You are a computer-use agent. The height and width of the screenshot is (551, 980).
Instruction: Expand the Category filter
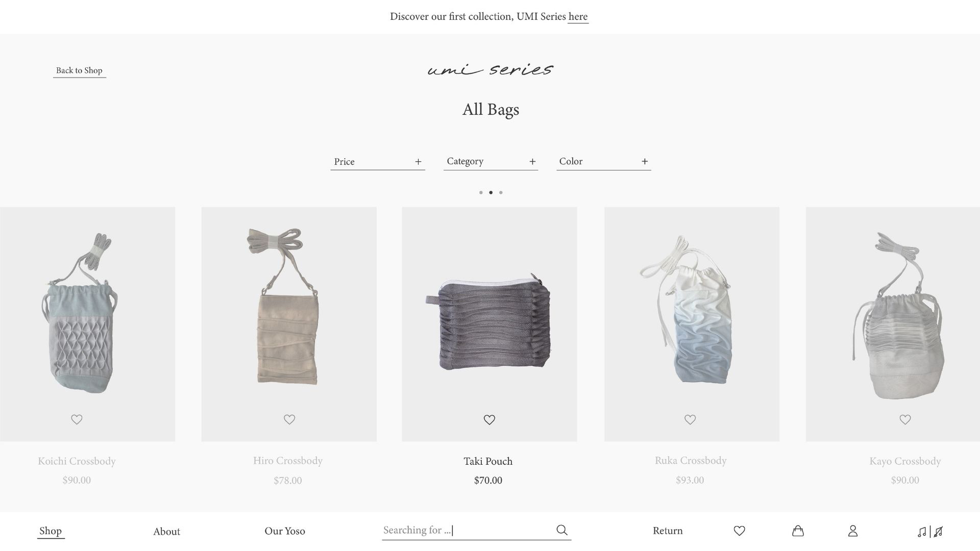[491, 162]
